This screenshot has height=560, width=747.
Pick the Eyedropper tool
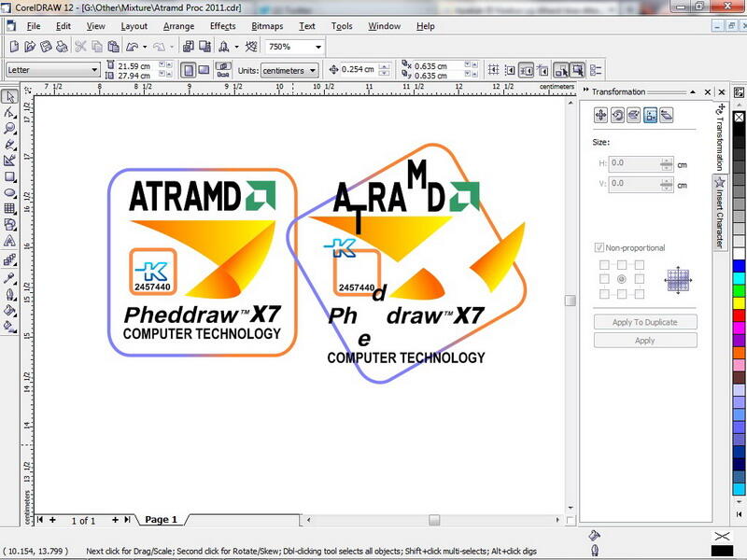(x=9, y=278)
